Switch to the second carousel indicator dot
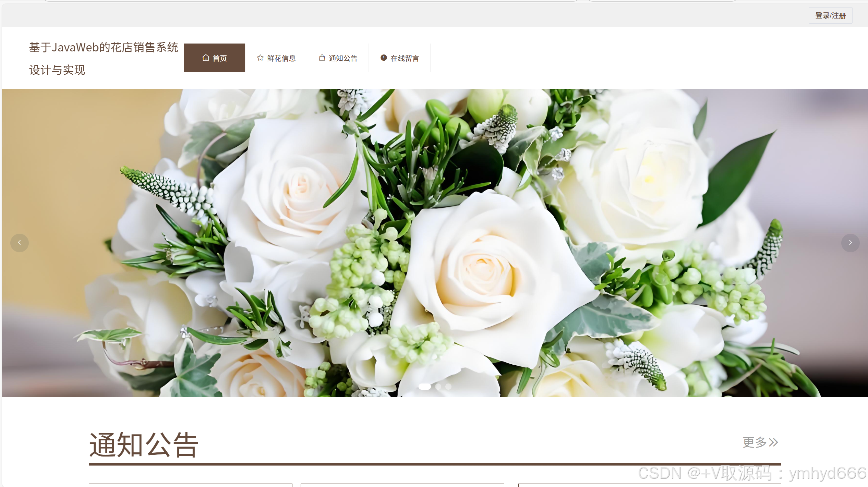The height and width of the screenshot is (487, 868). pos(438,387)
